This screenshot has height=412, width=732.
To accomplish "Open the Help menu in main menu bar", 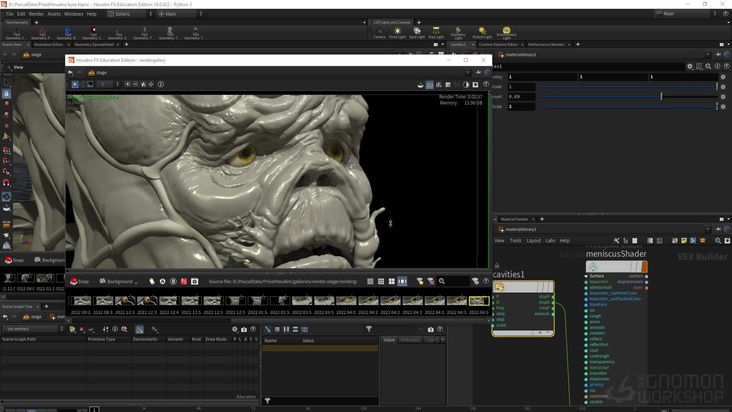I will coord(92,14).
